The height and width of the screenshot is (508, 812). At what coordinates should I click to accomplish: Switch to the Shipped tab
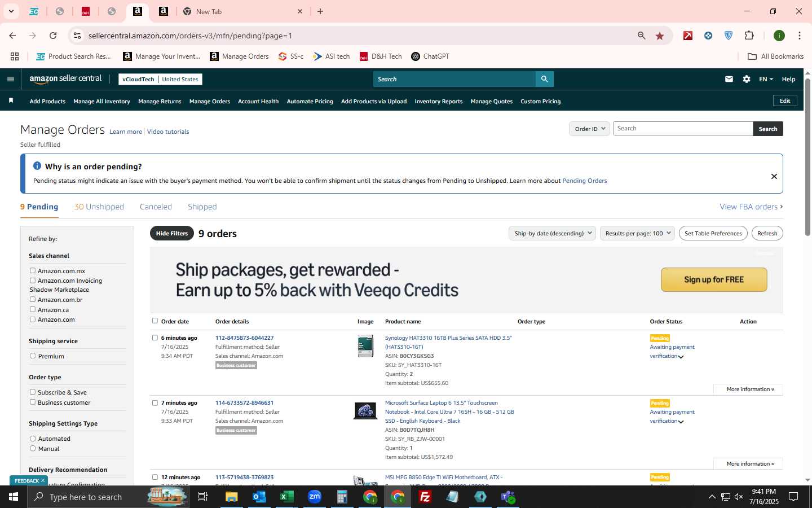coord(202,207)
